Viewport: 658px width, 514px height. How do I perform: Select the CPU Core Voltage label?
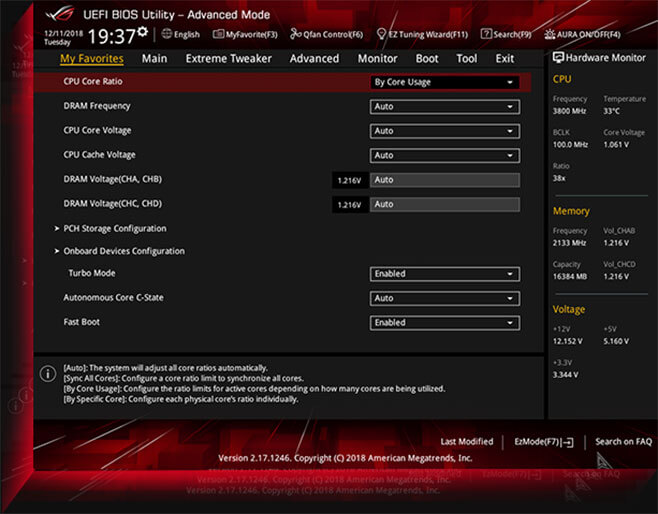click(x=97, y=130)
